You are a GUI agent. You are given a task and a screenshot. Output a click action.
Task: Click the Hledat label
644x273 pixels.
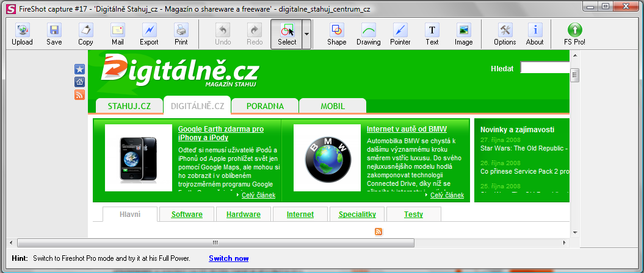502,68
